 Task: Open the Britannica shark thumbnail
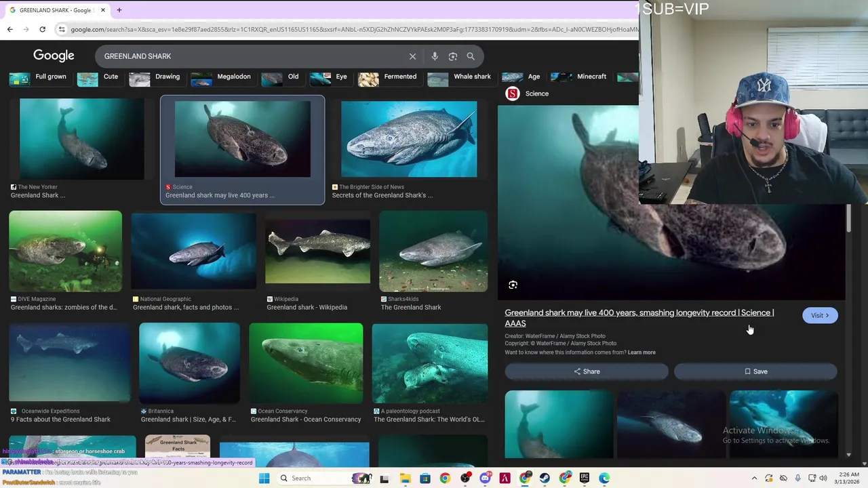(189, 363)
